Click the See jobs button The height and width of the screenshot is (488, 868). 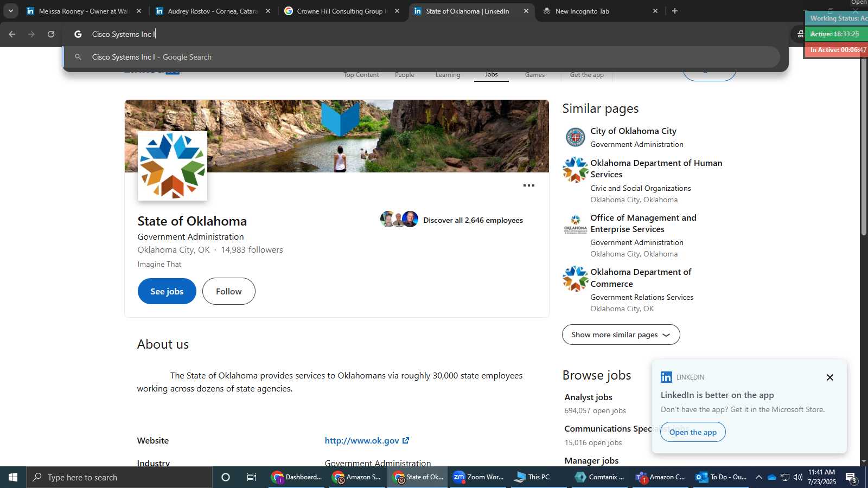pyautogui.click(x=167, y=291)
